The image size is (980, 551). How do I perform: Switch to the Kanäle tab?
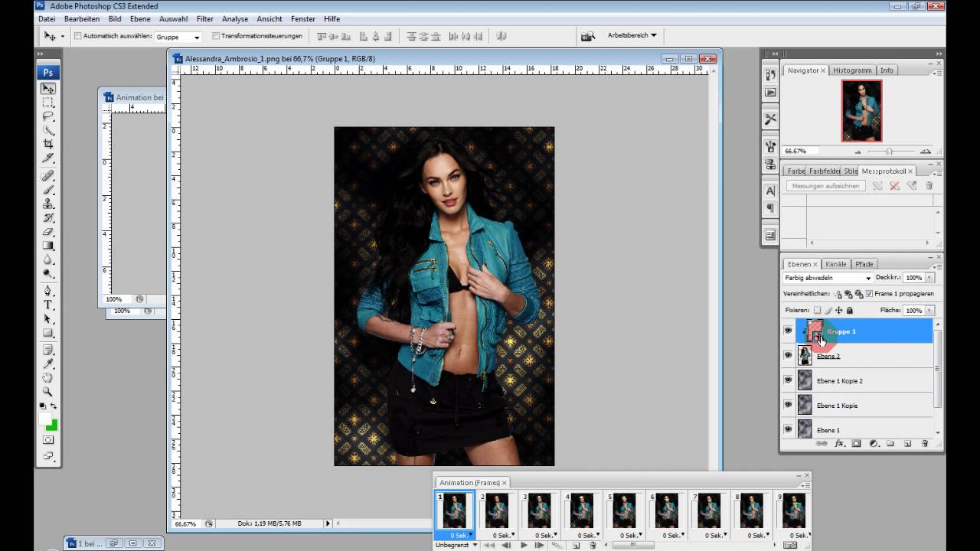pyautogui.click(x=835, y=264)
